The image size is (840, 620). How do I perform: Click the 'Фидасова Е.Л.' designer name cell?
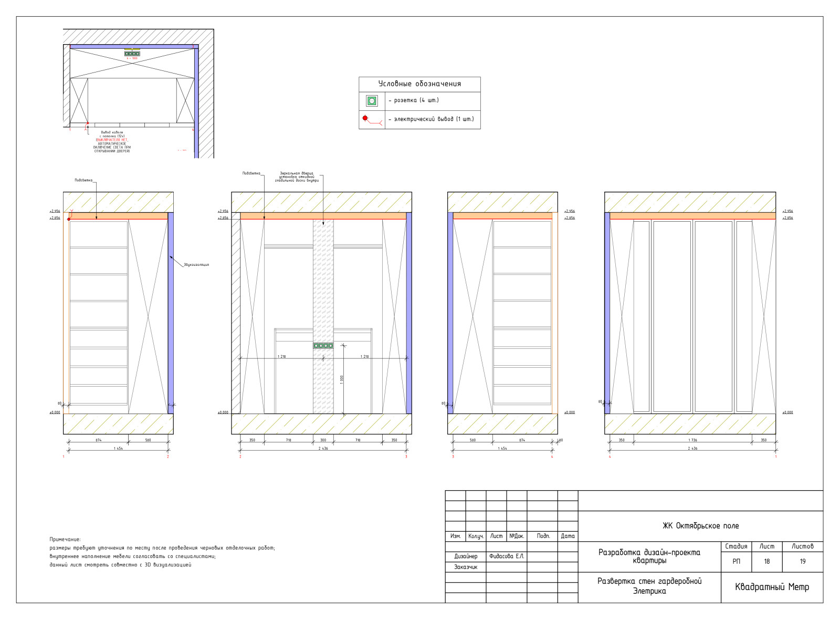pyautogui.click(x=507, y=556)
